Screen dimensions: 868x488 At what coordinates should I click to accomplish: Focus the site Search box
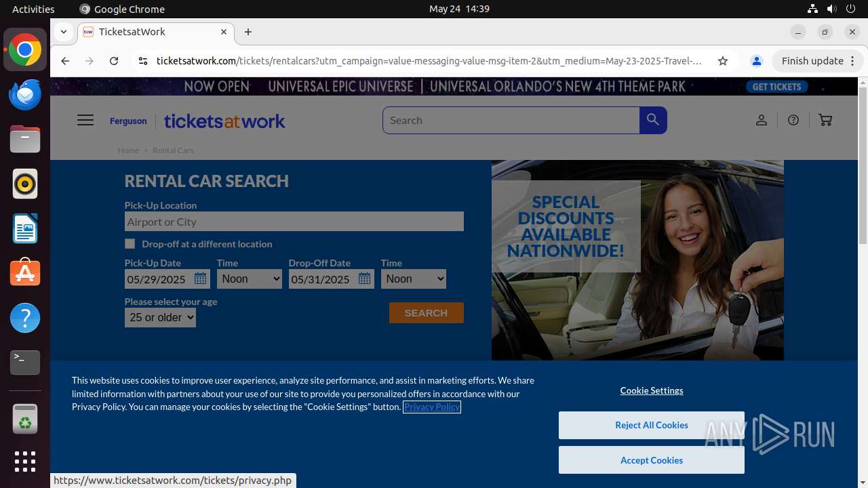(511, 120)
